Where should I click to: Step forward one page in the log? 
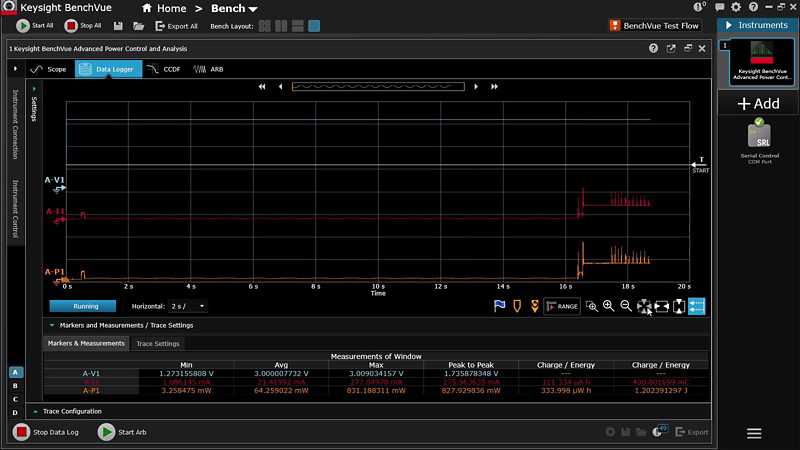tap(476, 87)
